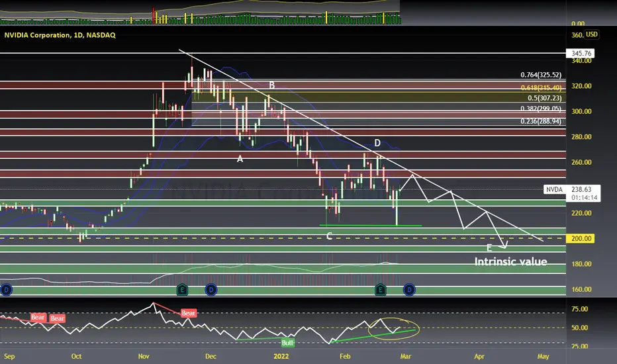Select the 0.764(325.52) Fibonacci level label
Image resolution: width=617 pixels, height=364 pixels.
pyautogui.click(x=541, y=75)
